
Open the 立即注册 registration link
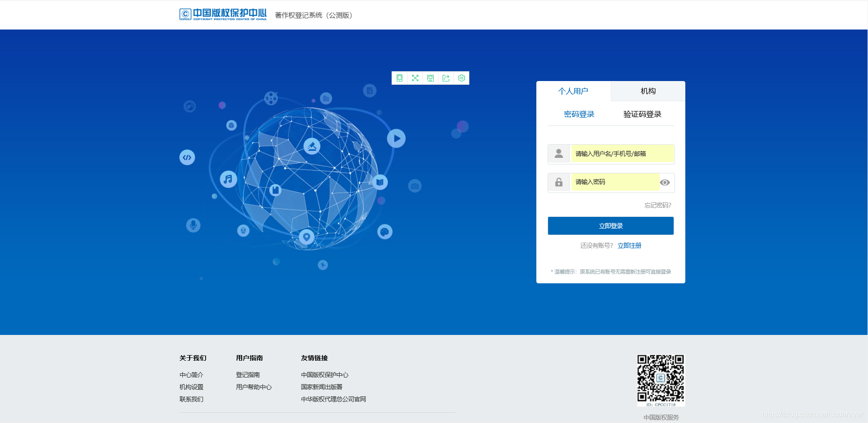(630, 245)
